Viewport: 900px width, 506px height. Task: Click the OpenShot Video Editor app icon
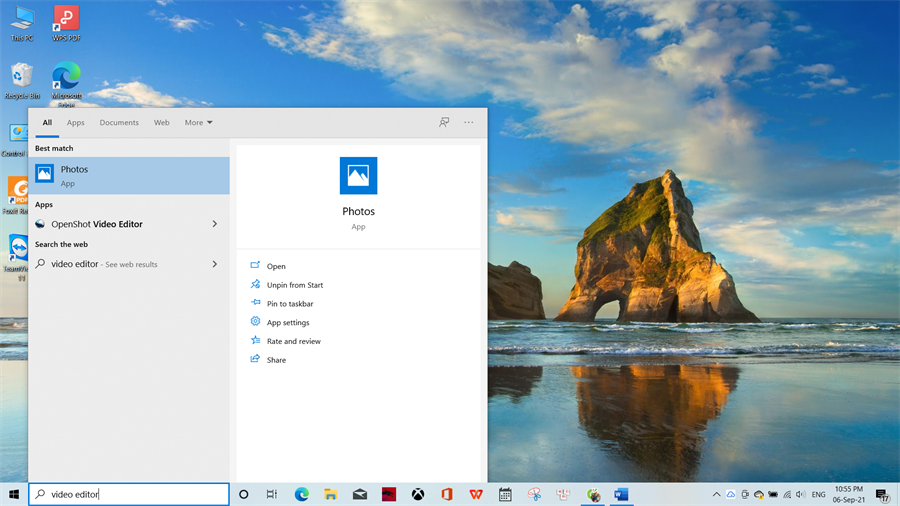[x=40, y=224]
